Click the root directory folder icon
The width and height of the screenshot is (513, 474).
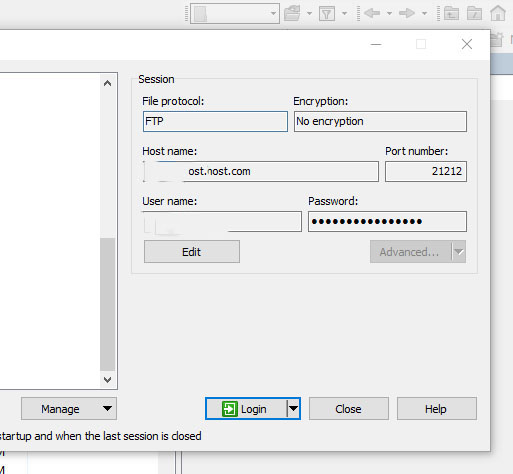click(x=474, y=14)
